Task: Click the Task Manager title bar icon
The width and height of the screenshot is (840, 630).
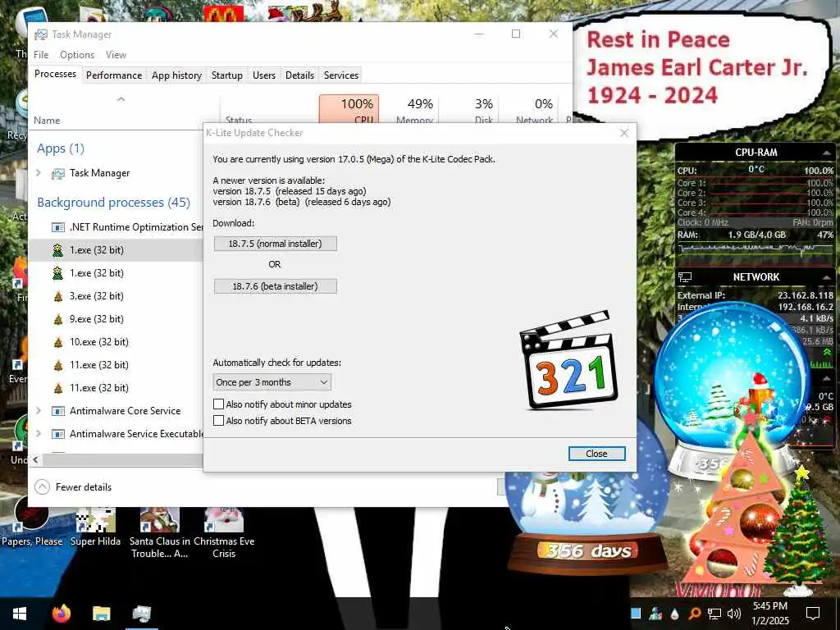Action: [x=41, y=34]
